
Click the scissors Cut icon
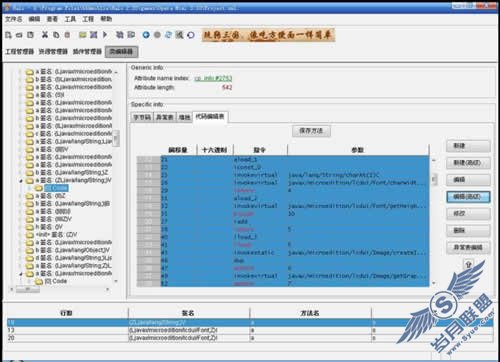coord(45,35)
